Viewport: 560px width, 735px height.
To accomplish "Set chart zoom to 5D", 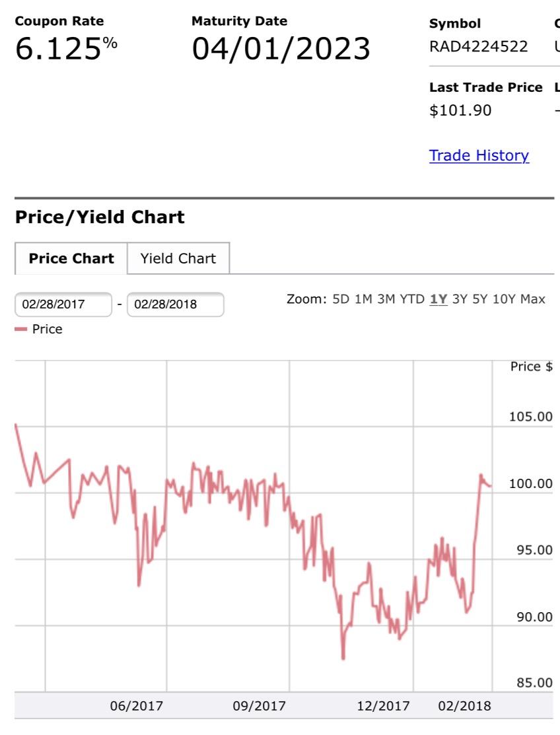I will click(341, 299).
